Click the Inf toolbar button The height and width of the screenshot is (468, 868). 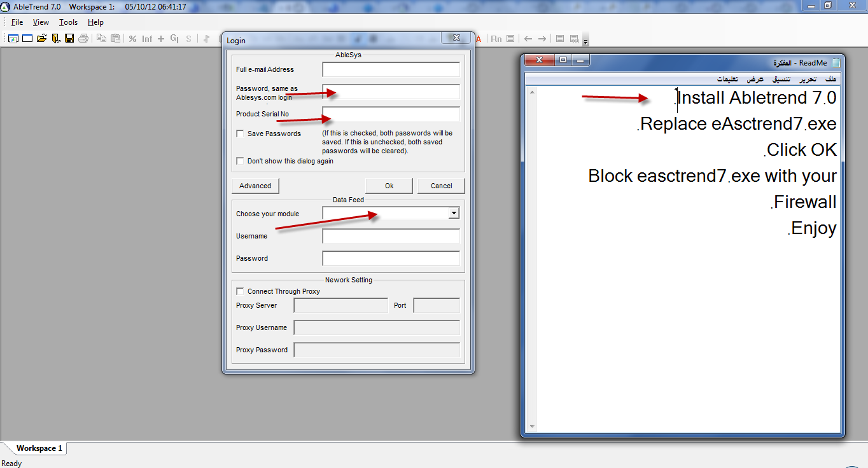[x=147, y=39]
